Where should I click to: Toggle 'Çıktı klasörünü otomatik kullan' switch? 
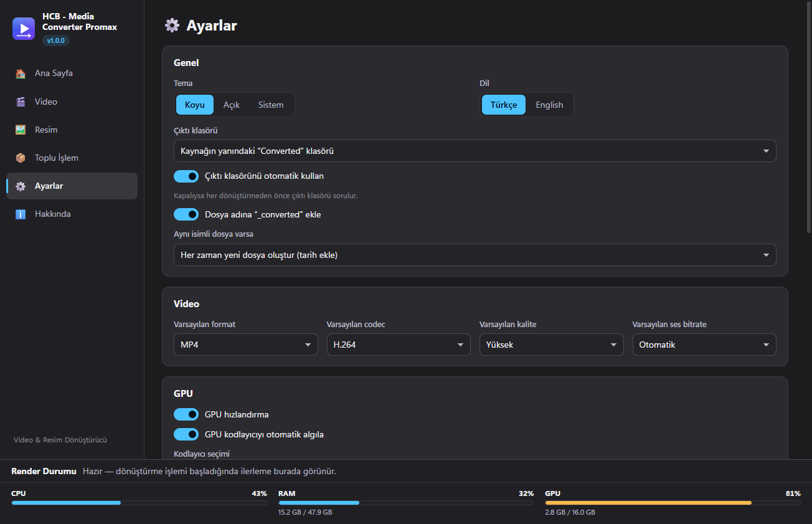click(x=186, y=176)
